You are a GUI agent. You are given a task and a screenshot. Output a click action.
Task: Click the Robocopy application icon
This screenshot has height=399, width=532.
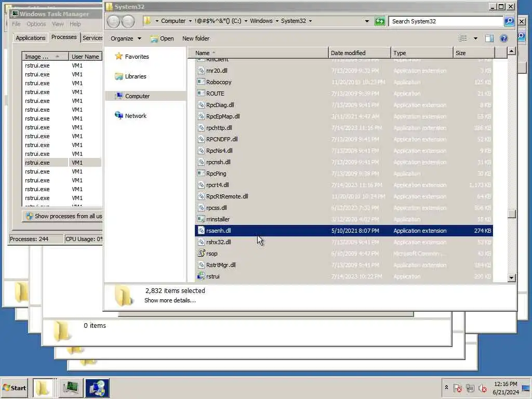pos(201,82)
